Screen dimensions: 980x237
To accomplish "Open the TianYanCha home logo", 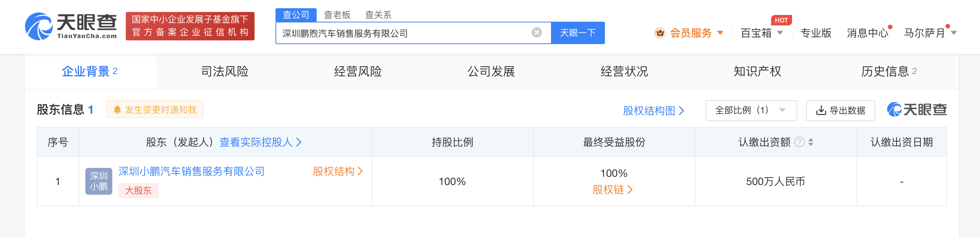I will pos(71,26).
